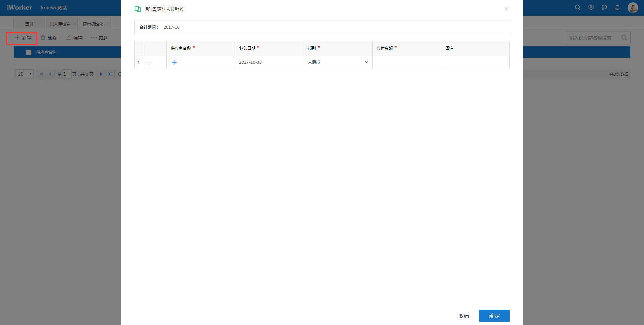Toggle the select-all checkbox beside 供应商名称
This screenshot has width=644, height=325.
(x=29, y=52)
